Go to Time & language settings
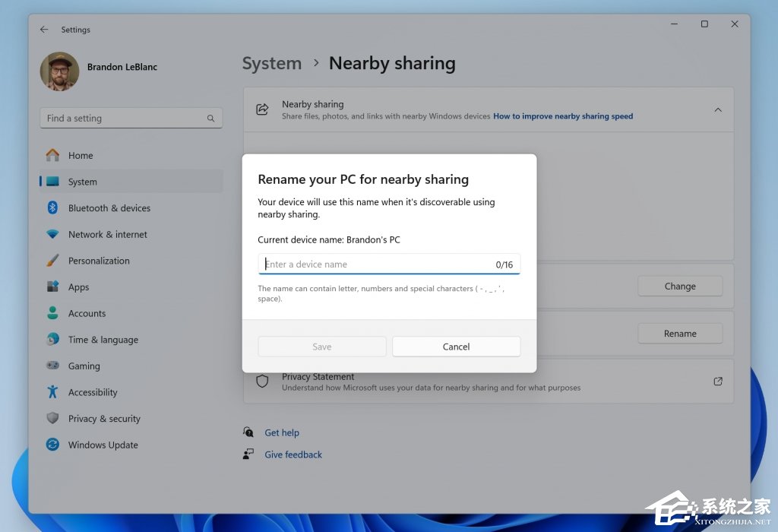 [103, 340]
